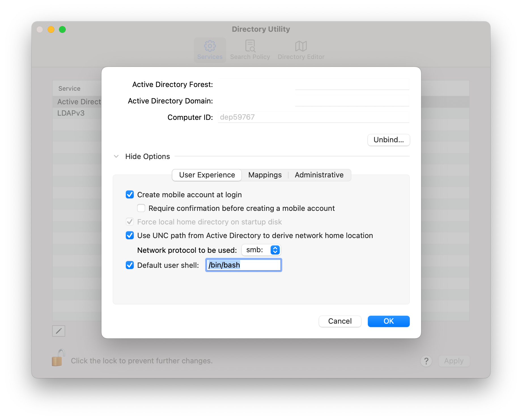This screenshot has width=522, height=420.
Task: Open the Services toolbar icon
Action: (x=210, y=50)
